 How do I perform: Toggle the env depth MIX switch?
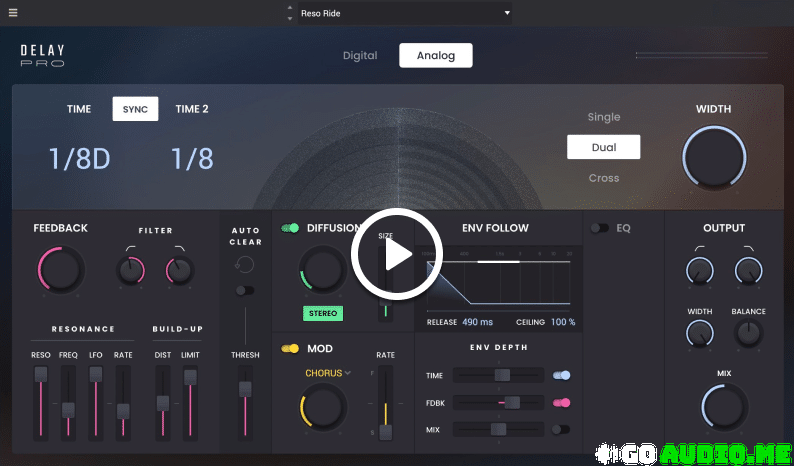pyautogui.click(x=561, y=430)
